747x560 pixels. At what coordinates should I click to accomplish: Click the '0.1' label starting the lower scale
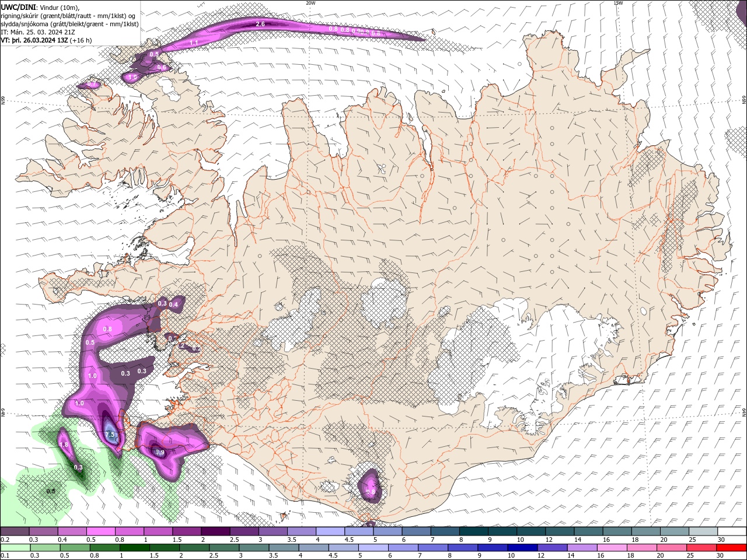pyautogui.click(x=5, y=556)
